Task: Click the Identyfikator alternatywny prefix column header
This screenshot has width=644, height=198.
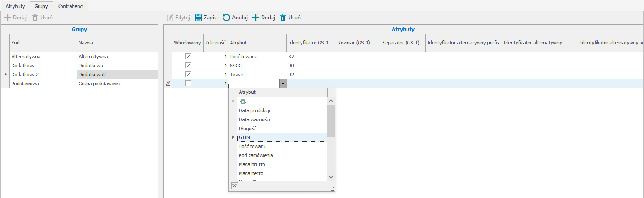Action: tap(464, 43)
